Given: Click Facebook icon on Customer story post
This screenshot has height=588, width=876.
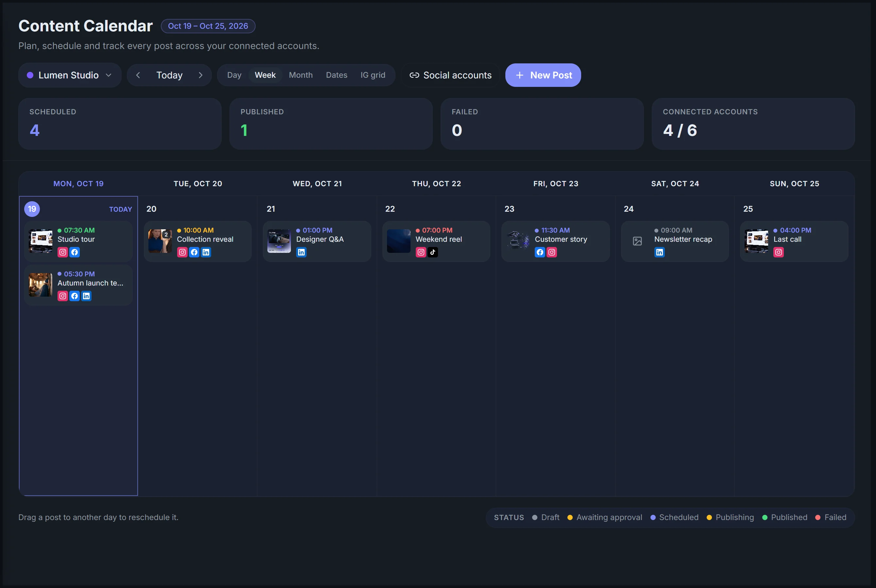Looking at the screenshot, I should [x=540, y=253].
